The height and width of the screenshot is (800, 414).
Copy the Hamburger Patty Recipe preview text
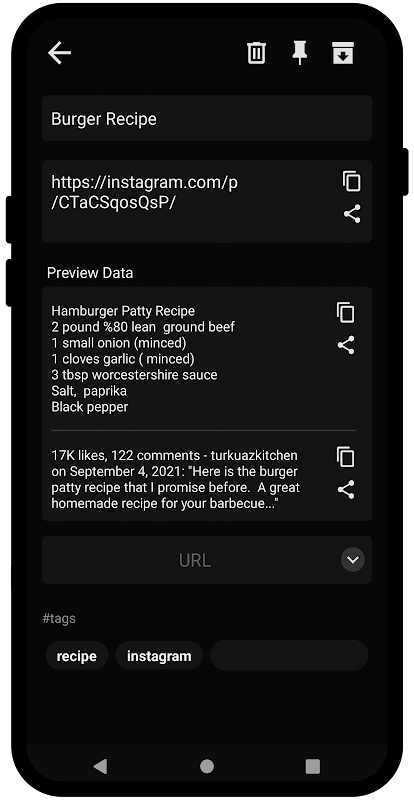346,312
